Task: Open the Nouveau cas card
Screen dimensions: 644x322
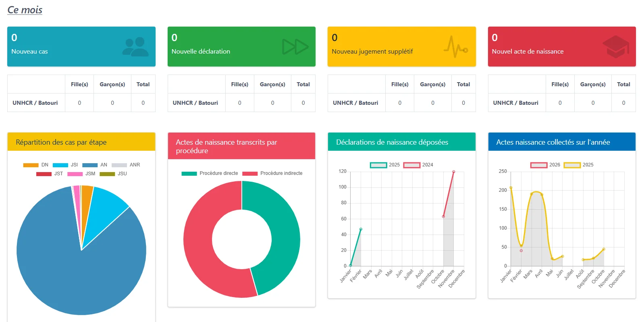Action: coord(81,47)
